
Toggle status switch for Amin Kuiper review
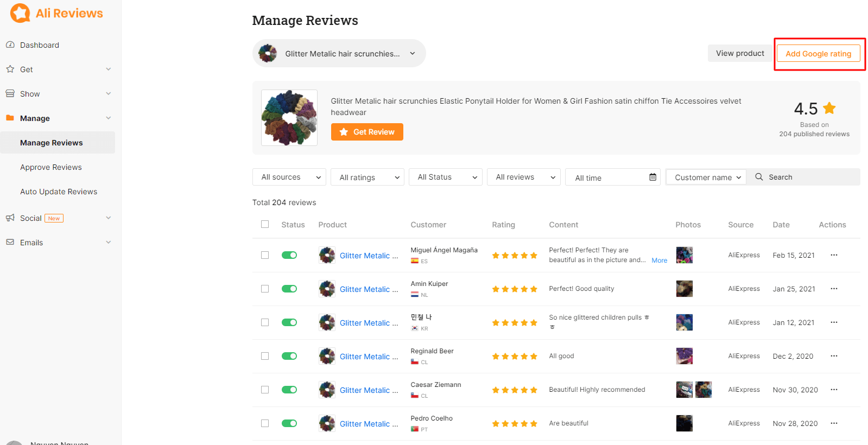click(289, 289)
